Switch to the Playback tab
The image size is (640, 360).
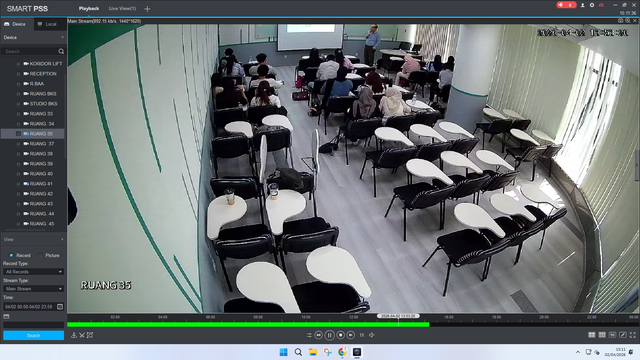point(89,9)
